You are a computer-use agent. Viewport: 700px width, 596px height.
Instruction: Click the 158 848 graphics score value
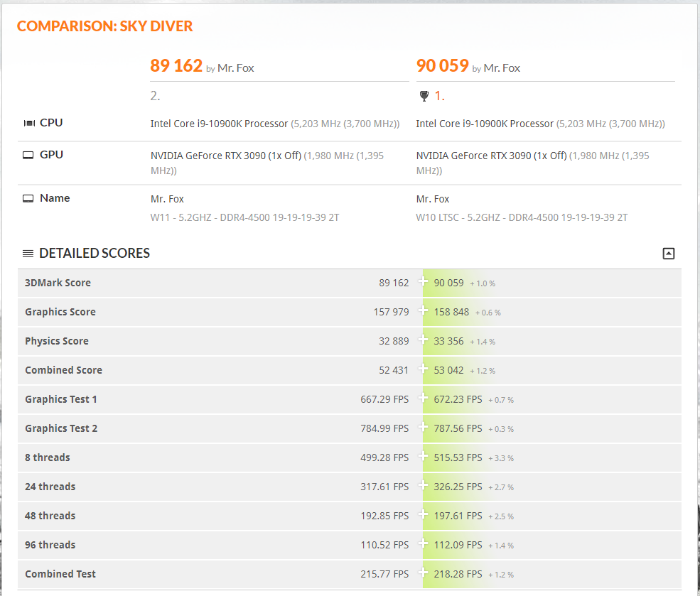tap(451, 312)
